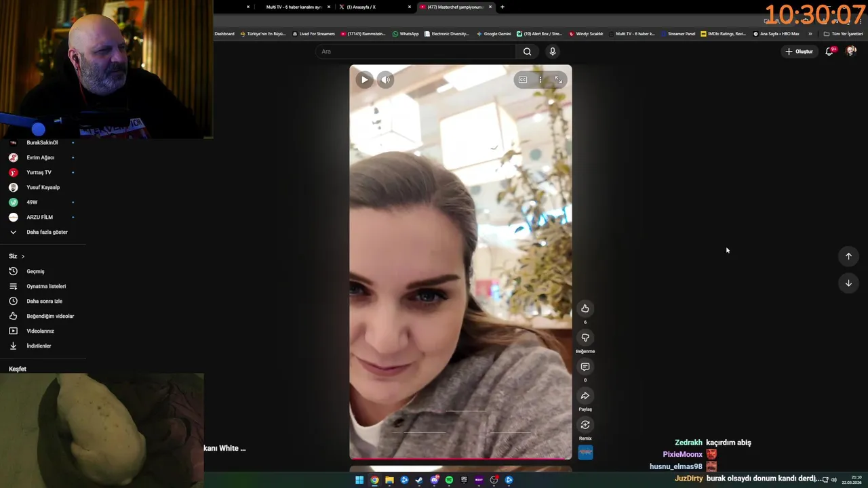This screenshot has width=868, height=488.
Task: Open BurakSakinOl channel subscription
Action: pyautogui.click(x=43, y=142)
